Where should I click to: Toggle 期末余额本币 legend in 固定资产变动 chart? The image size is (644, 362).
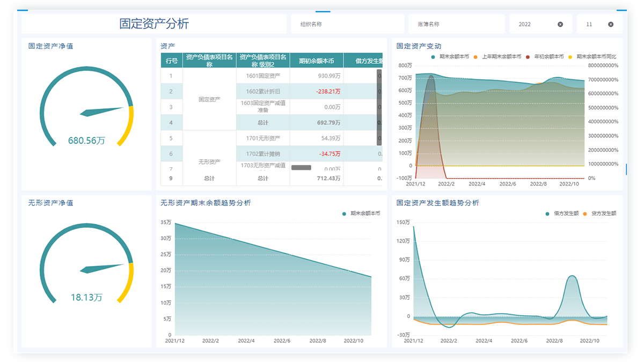450,56
